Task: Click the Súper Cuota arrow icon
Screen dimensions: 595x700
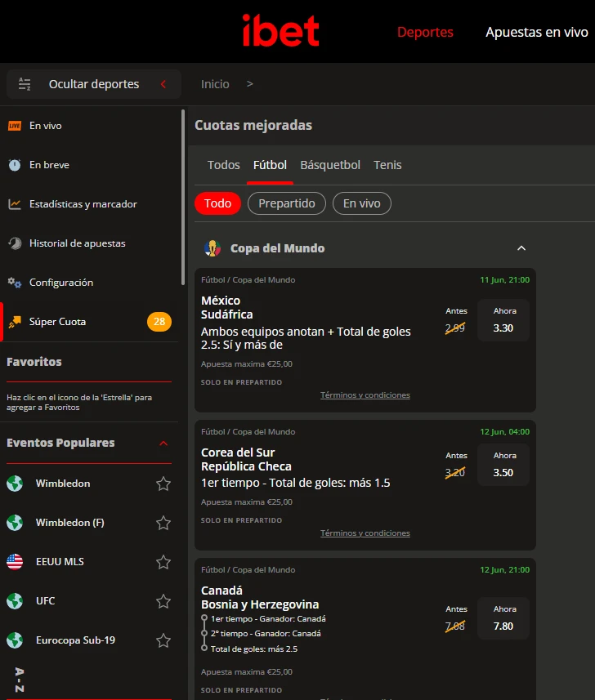Action: pos(15,322)
